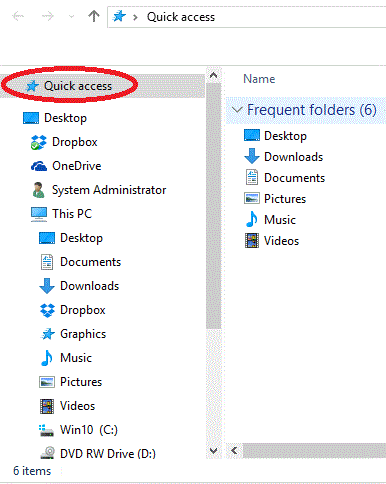Click horizontal scrollbar left arrow
The width and height of the screenshot is (386, 484).
pyautogui.click(x=234, y=451)
